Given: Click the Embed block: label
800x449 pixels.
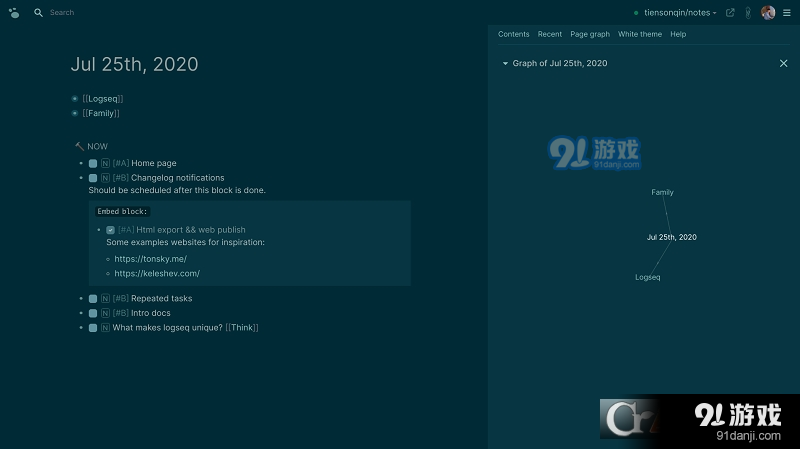Looking at the screenshot, I should 122,211.
